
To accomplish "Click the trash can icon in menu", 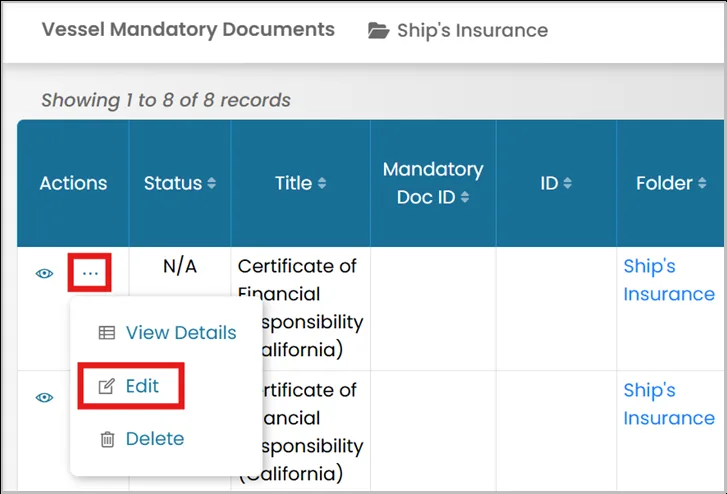I will pos(107,439).
